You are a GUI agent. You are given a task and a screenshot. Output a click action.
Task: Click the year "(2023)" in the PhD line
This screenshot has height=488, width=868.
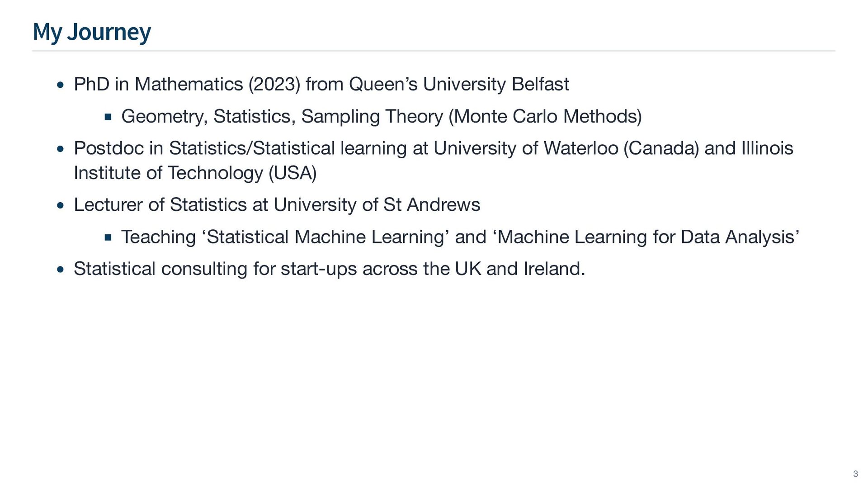click(274, 85)
